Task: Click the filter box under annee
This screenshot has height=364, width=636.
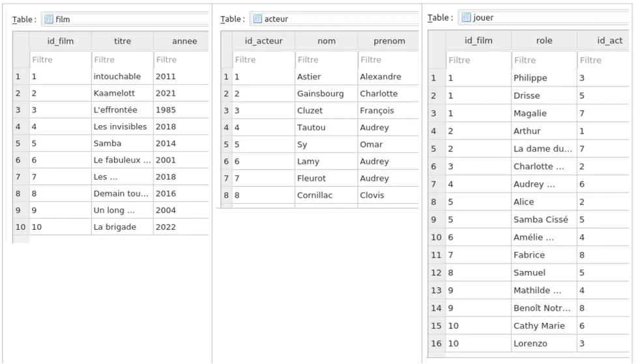Action: 182,60
